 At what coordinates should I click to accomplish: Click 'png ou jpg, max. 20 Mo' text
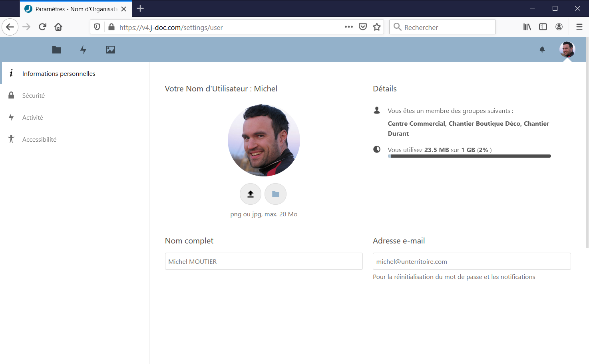tap(264, 214)
